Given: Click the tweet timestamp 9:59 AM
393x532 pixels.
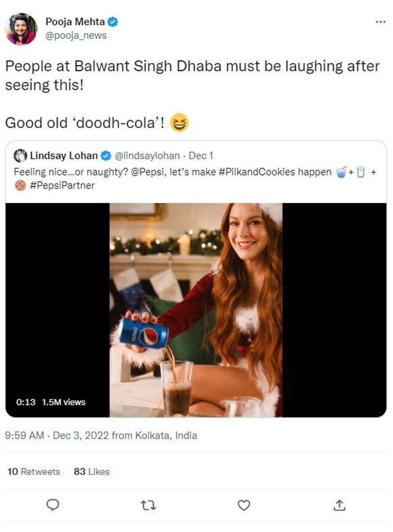Looking at the screenshot, I should coord(24,435).
